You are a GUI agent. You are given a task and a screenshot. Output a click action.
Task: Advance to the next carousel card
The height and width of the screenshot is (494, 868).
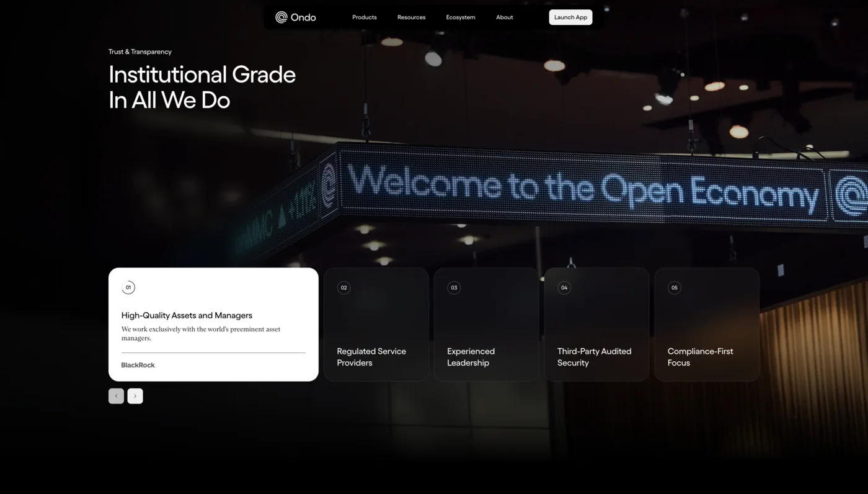[x=135, y=396]
